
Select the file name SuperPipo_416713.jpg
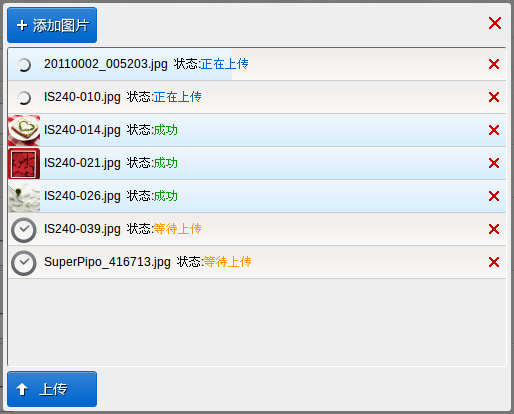(107, 262)
